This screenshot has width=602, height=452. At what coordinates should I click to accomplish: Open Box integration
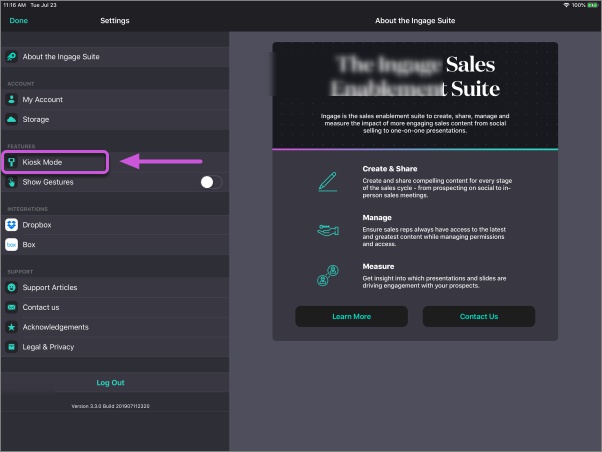115,245
